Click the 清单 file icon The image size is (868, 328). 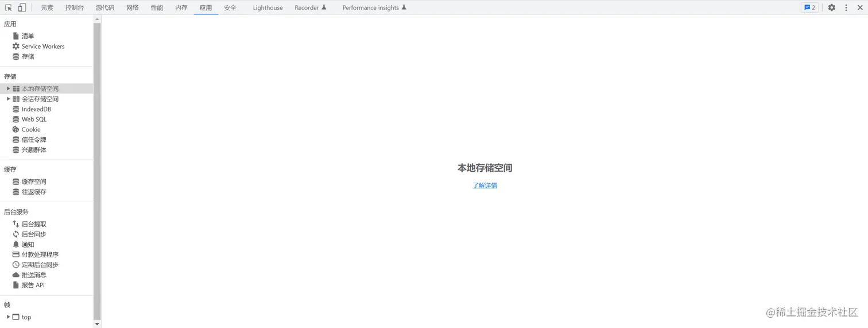(16, 36)
